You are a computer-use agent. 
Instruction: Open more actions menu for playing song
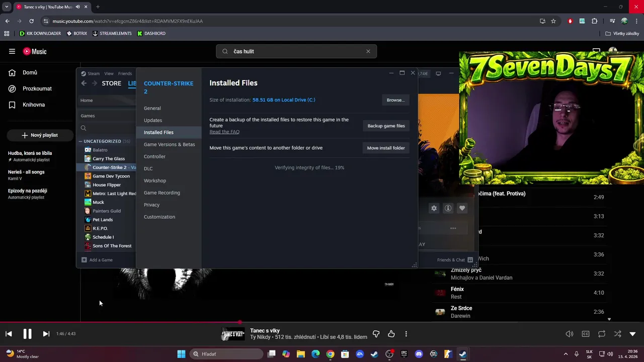(406, 334)
